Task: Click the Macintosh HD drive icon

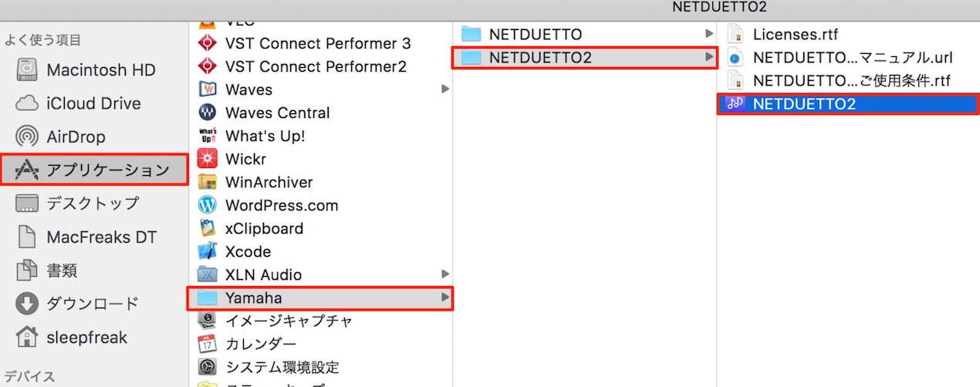Action: 27,70
